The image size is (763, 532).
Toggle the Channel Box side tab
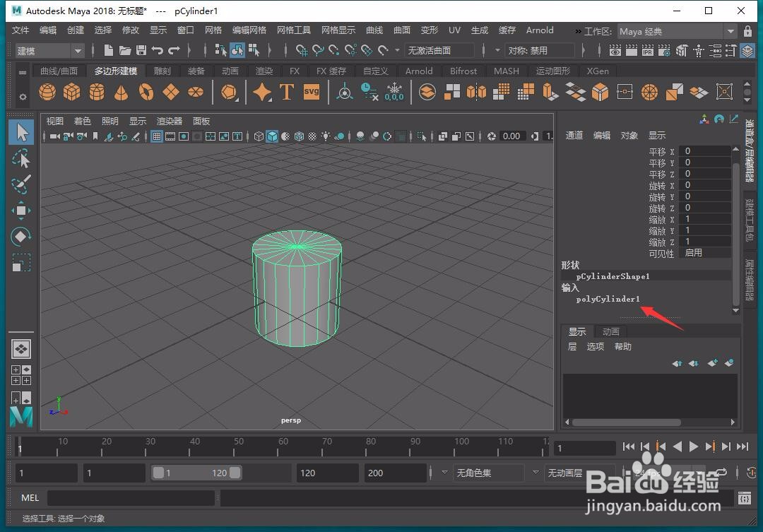click(x=750, y=150)
